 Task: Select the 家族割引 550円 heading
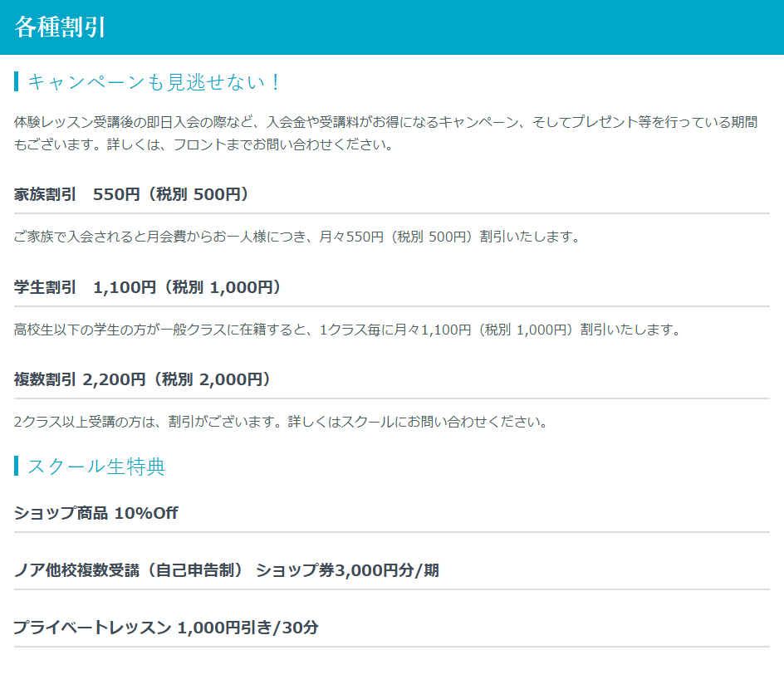(x=132, y=194)
